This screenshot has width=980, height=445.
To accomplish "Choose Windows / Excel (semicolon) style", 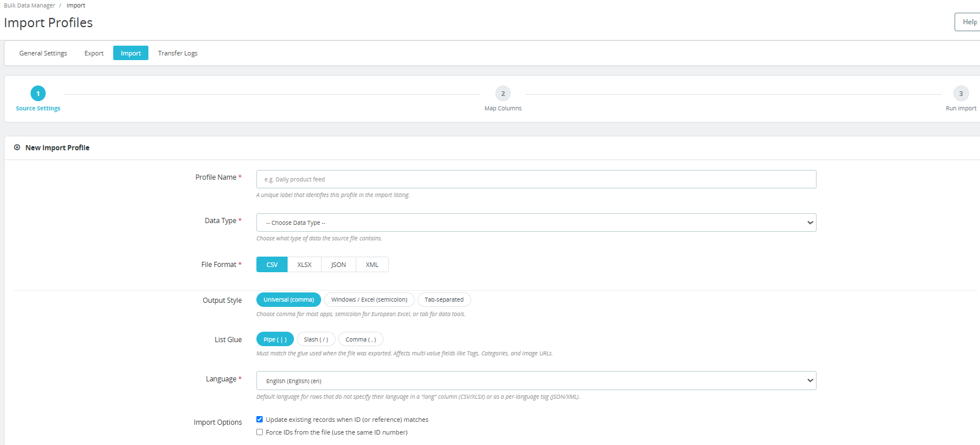I will click(x=369, y=300).
